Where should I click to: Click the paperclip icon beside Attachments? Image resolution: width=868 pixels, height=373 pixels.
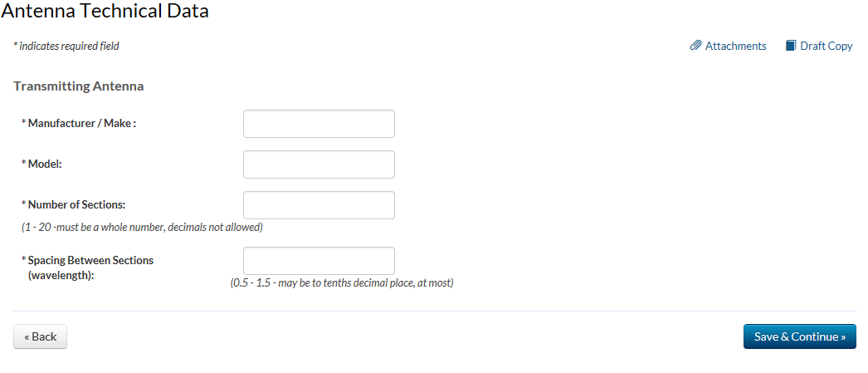click(x=696, y=46)
